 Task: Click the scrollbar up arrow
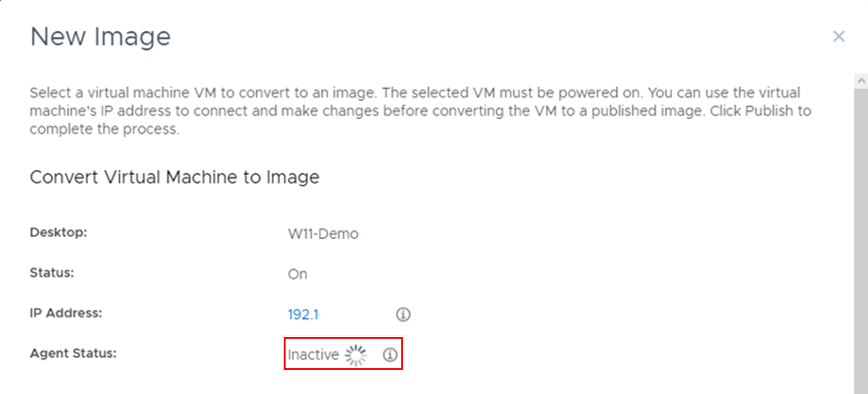pyautogui.click(x=859, y=80)
